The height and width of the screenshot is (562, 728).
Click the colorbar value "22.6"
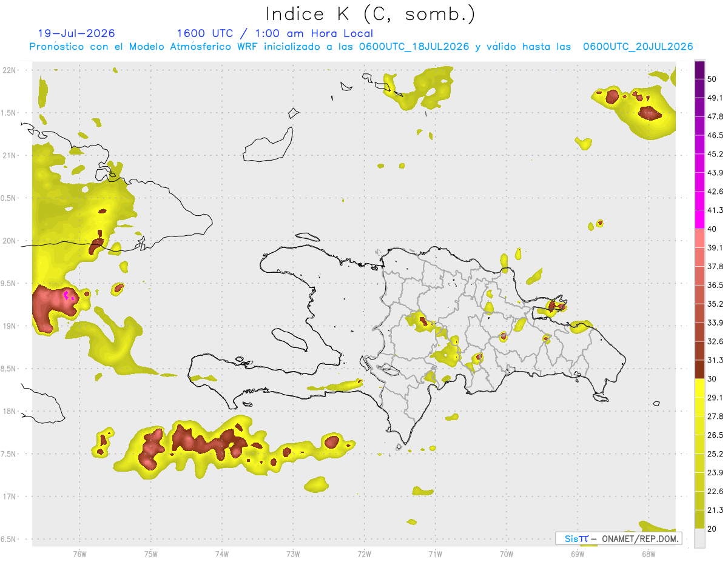tap(715, 492)
